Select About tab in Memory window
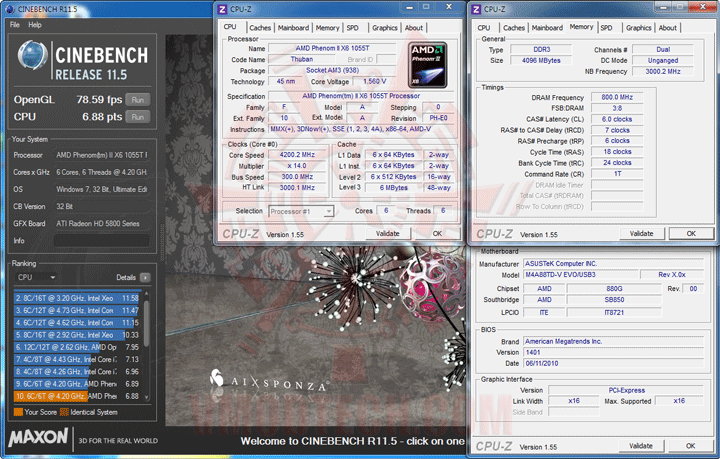This screenshot has height=459, width=720. click(668, 28)
